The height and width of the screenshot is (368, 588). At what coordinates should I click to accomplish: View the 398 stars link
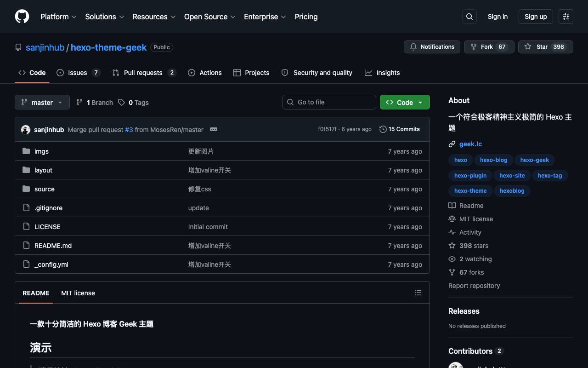(x=469, y=246)
